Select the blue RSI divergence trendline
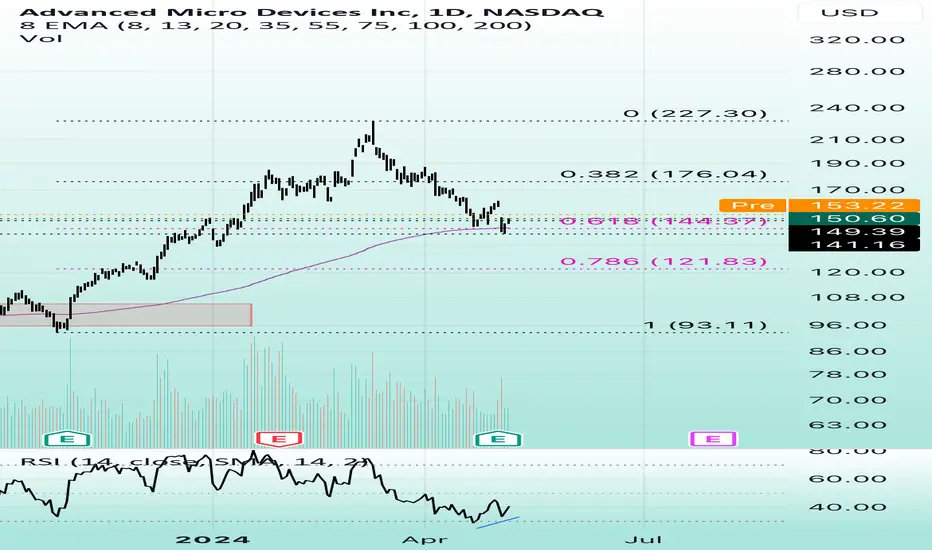932x550 pixels. (498, 522)
